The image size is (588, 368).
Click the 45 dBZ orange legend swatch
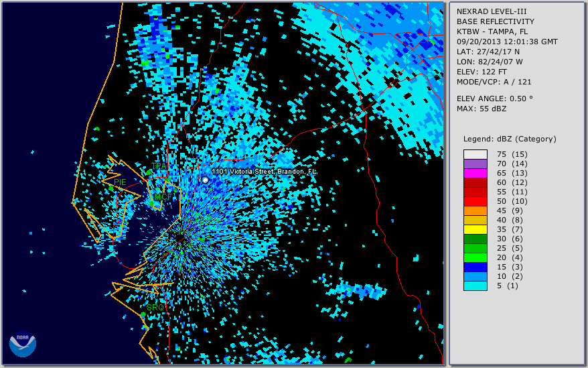tap(475, 210)
